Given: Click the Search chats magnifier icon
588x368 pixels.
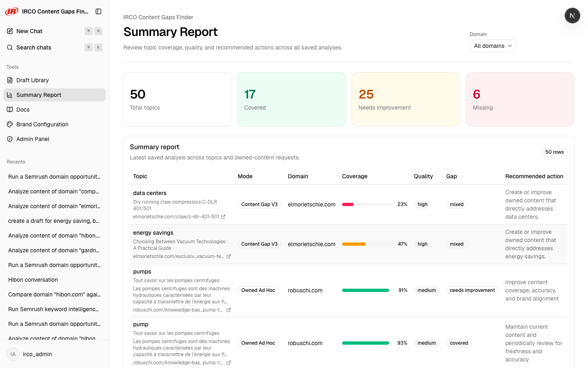Looking at the screenshot, I should (x=10, y=47).
